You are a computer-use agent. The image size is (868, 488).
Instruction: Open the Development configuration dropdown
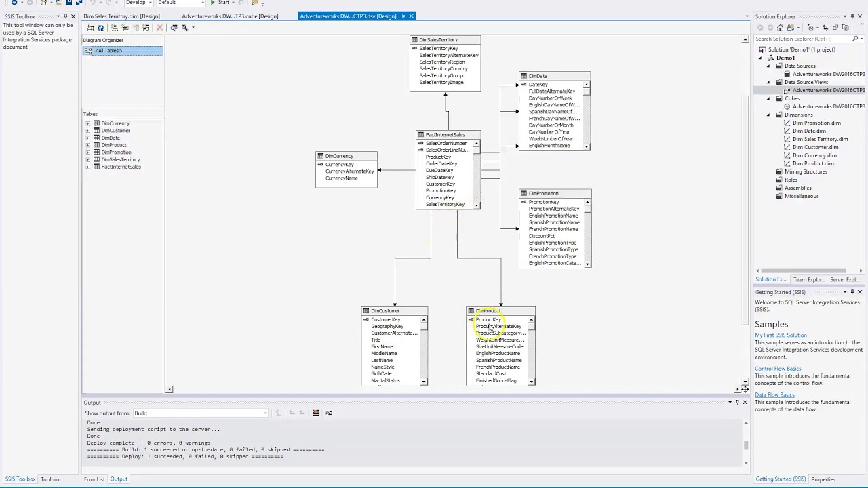pos(138,3)
